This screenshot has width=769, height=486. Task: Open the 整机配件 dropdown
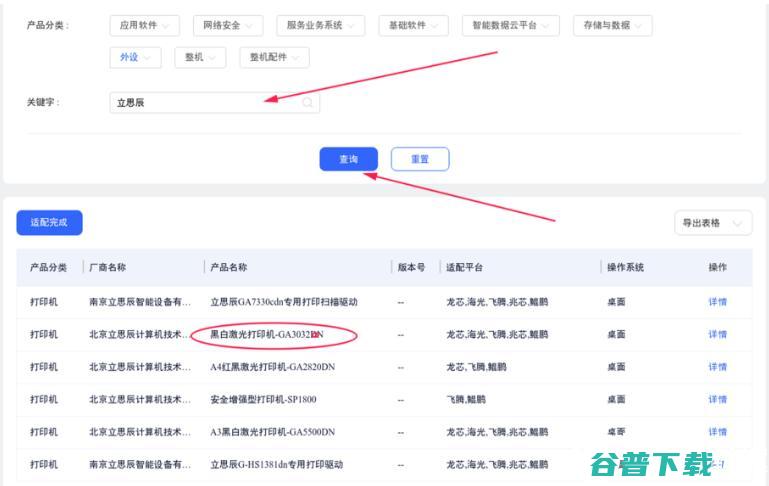coord(275,57)
